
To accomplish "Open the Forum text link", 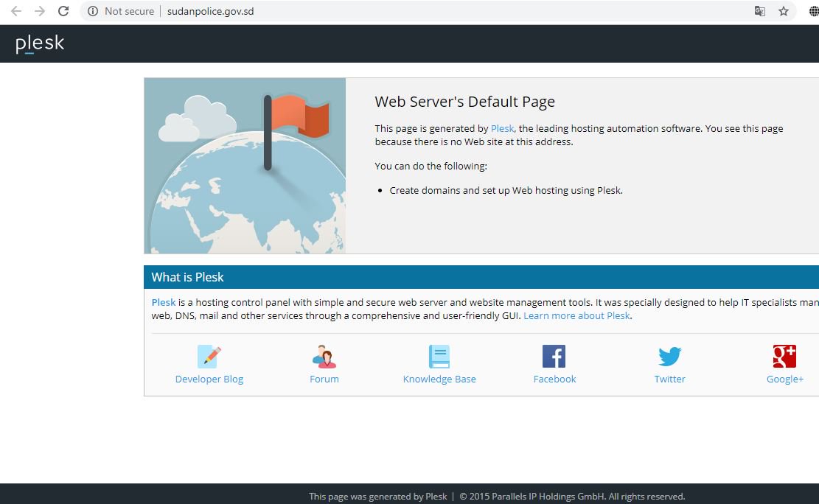I will (x=324, y=379).
